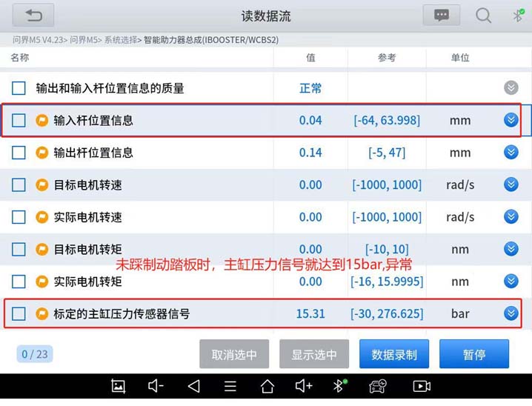Image resolution: width=532 pixels, height=406 pixels.
Task: Click the 数据录制 button
Action: pos(394,354)
